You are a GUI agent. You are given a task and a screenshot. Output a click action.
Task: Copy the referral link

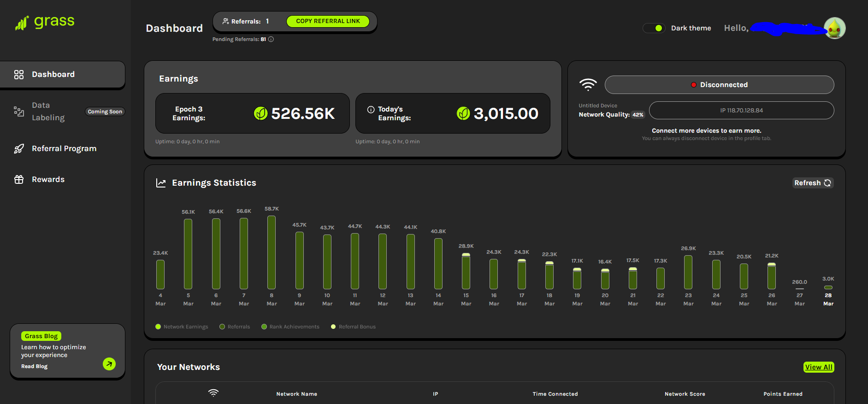click(328, 21)
